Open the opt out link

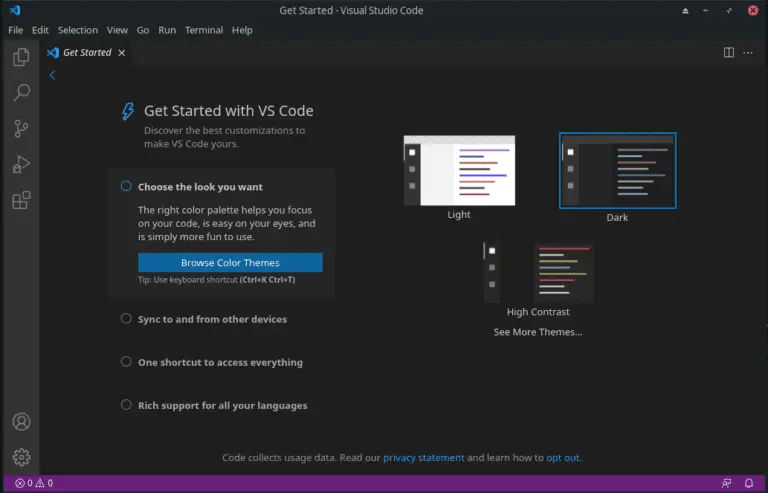point(563,458)
